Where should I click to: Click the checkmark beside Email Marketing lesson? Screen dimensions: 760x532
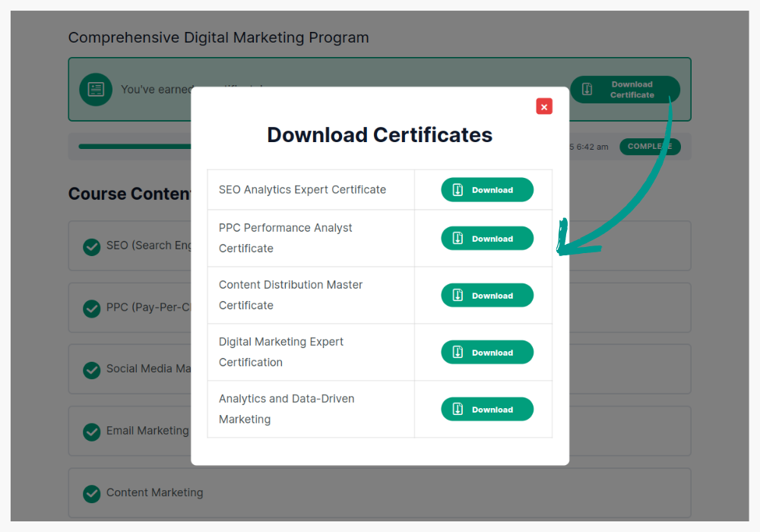tap(92, 432)
